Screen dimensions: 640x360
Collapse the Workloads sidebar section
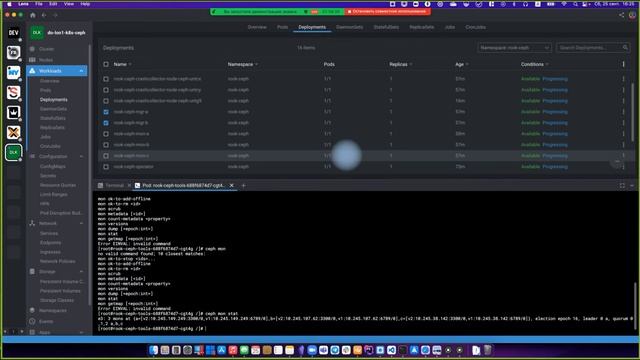tap(81, 71)
